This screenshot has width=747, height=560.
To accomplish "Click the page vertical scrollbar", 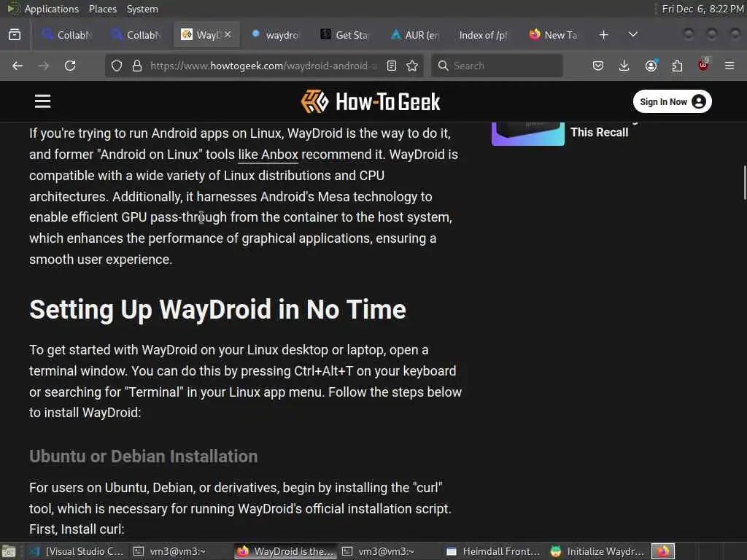I will pos(744,183).
